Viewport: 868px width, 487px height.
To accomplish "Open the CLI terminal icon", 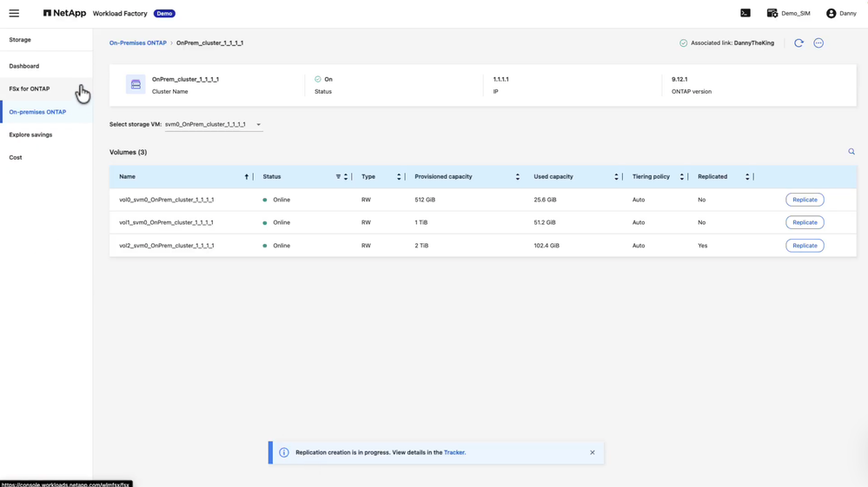I will click(x=745, y=13).
